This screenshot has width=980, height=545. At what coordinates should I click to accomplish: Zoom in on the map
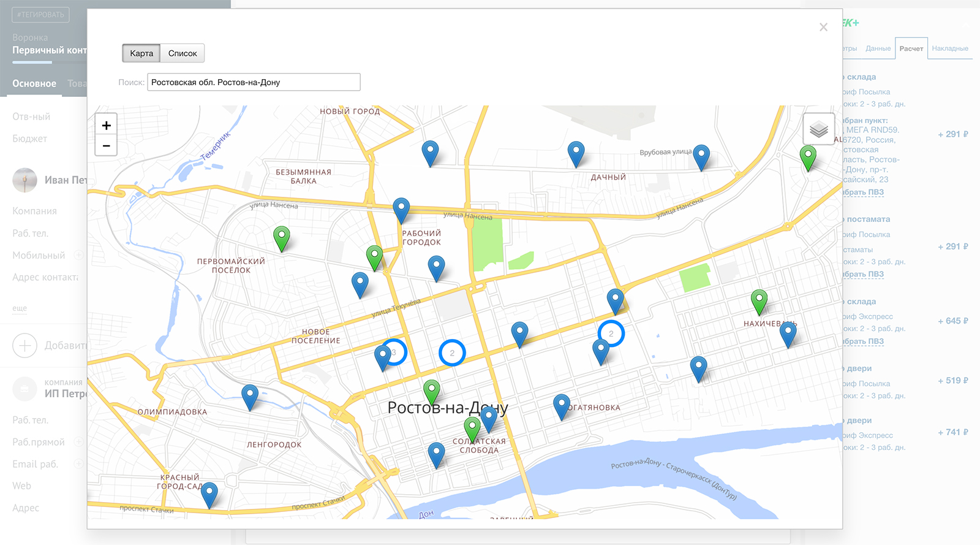click(x=106, y=126)
